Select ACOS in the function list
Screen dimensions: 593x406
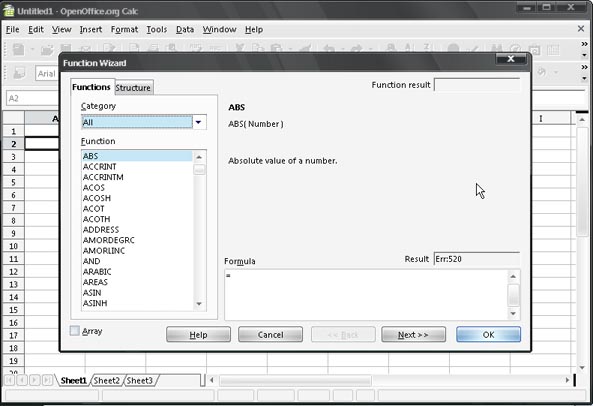click(x=137, y=188)
